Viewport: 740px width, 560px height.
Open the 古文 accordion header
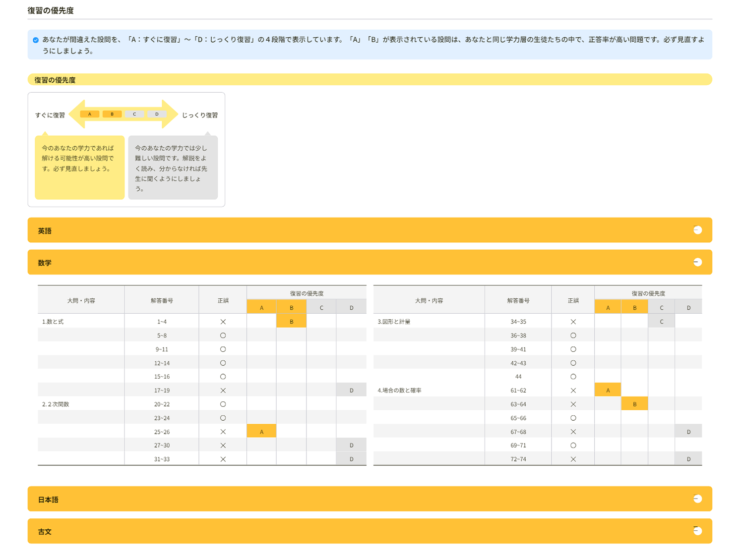[347, 531]
